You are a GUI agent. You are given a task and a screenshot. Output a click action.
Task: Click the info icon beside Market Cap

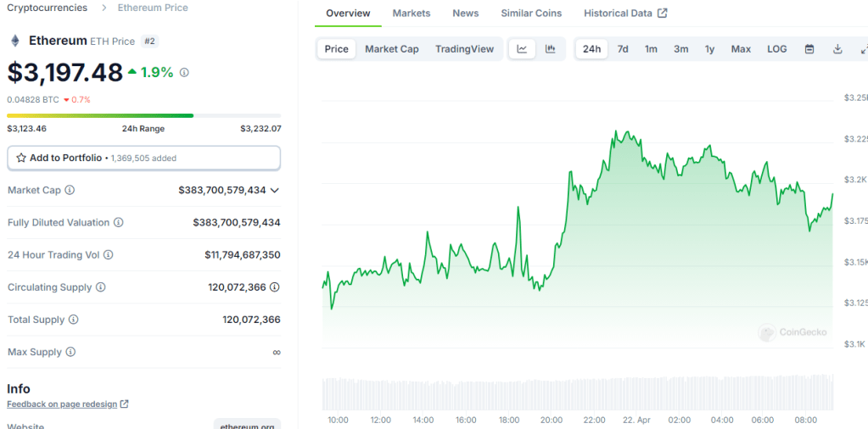click(70, 191)
